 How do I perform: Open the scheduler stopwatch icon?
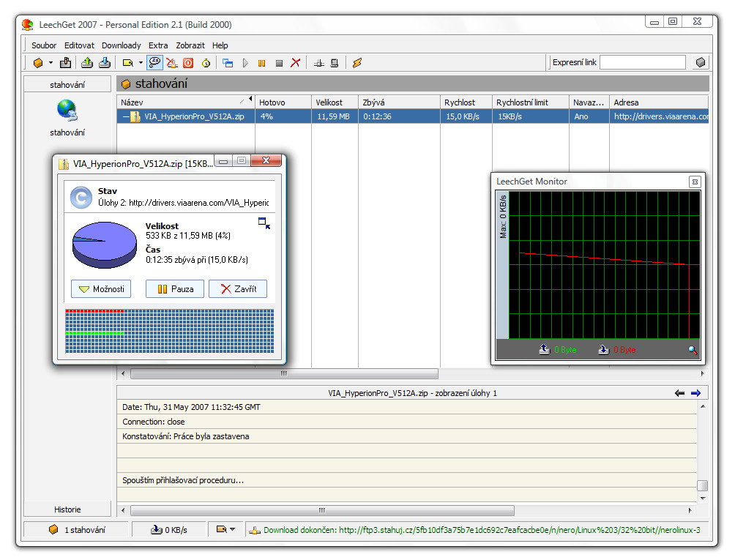click(206, 63)
